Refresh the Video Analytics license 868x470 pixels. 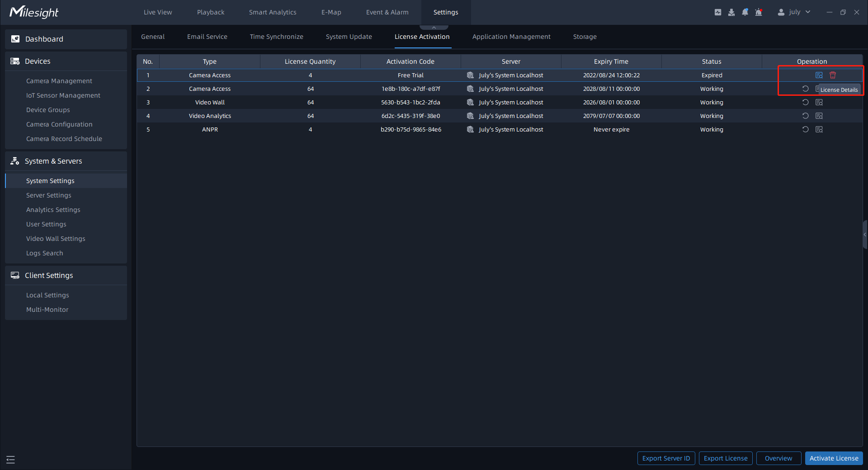(x=805, y=116)
